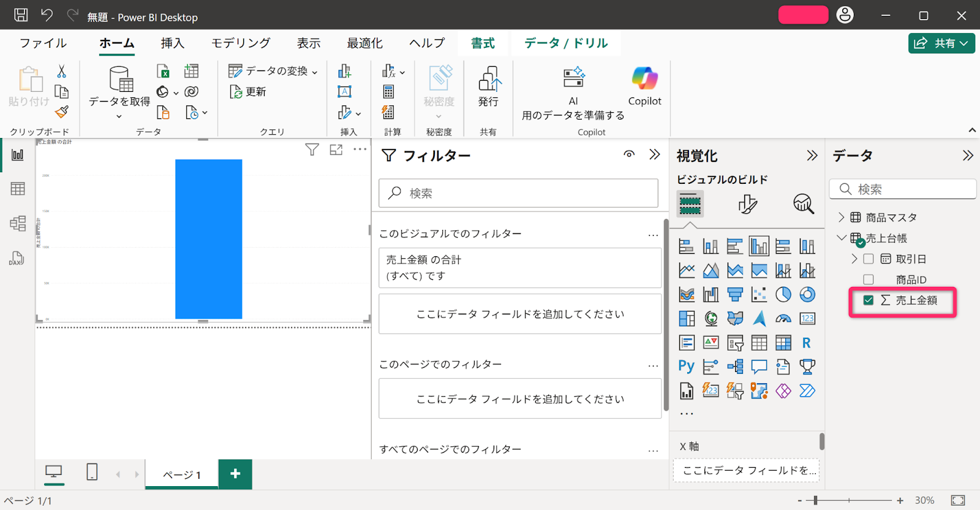Screen dimensions: 980x510
Task: Check the 取引日 field checkbox
Action: point(868,259)
